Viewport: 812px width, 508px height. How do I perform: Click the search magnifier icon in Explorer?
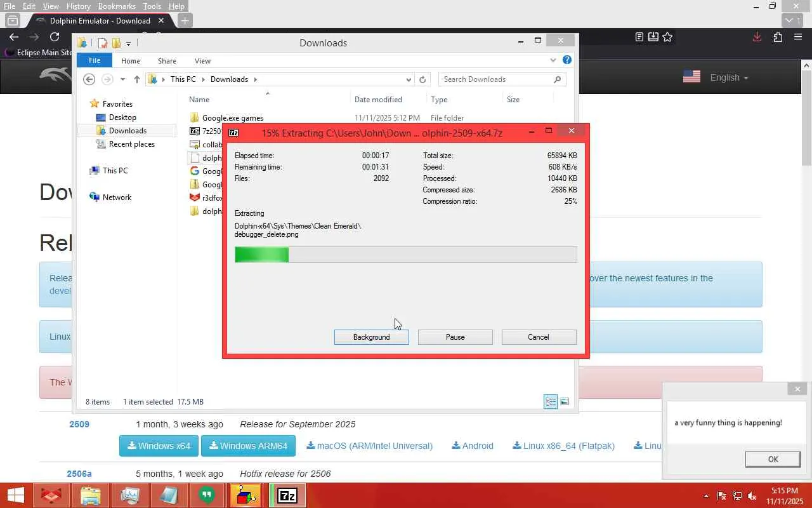click(558, 79)
